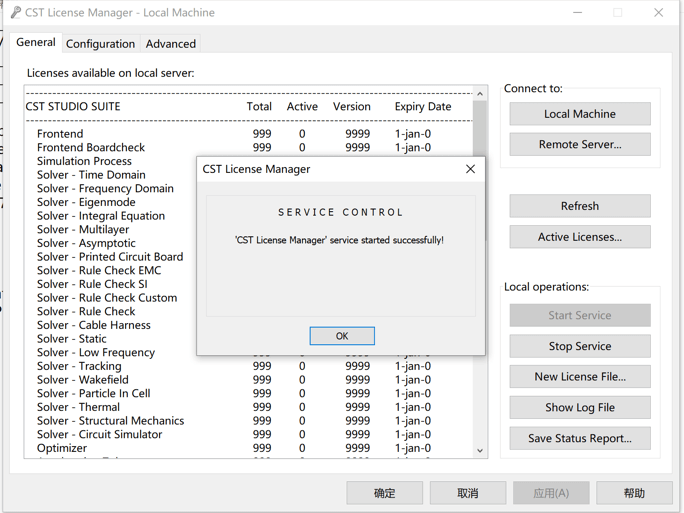Select Solver - Integral Equation entry
The width and height of the screenshot is (684, 513).
101,216
